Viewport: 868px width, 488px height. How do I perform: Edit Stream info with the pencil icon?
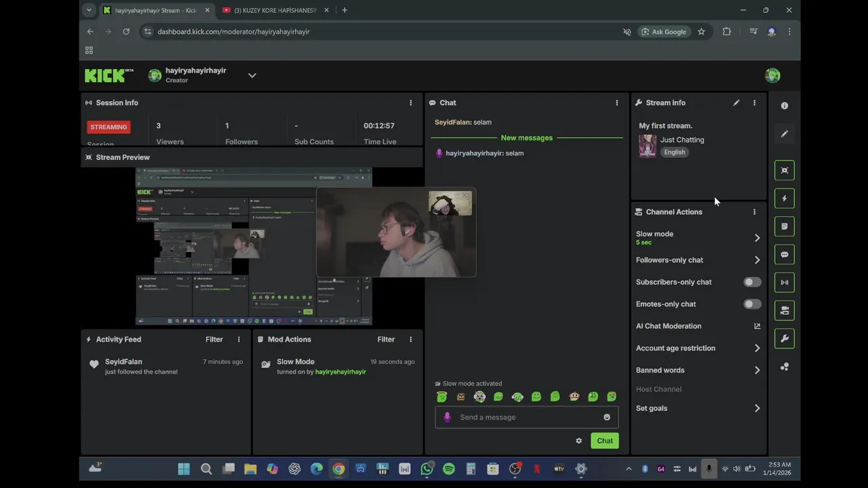pos(736,103)
